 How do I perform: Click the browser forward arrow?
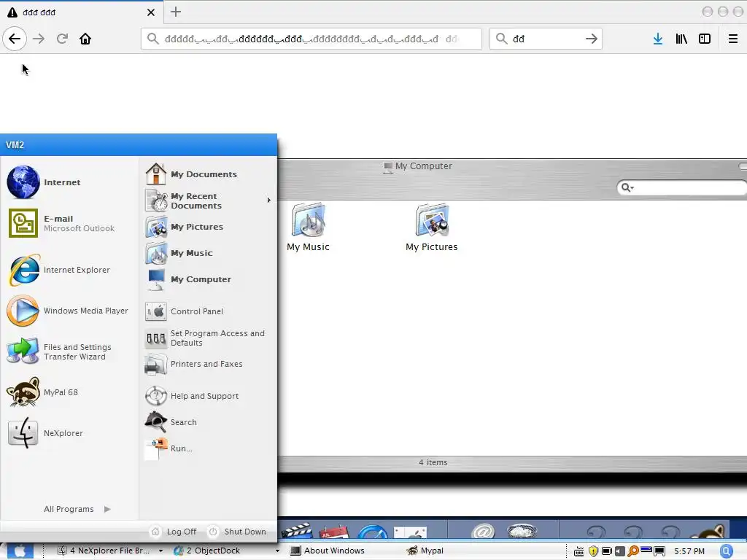tap(39, 39)
